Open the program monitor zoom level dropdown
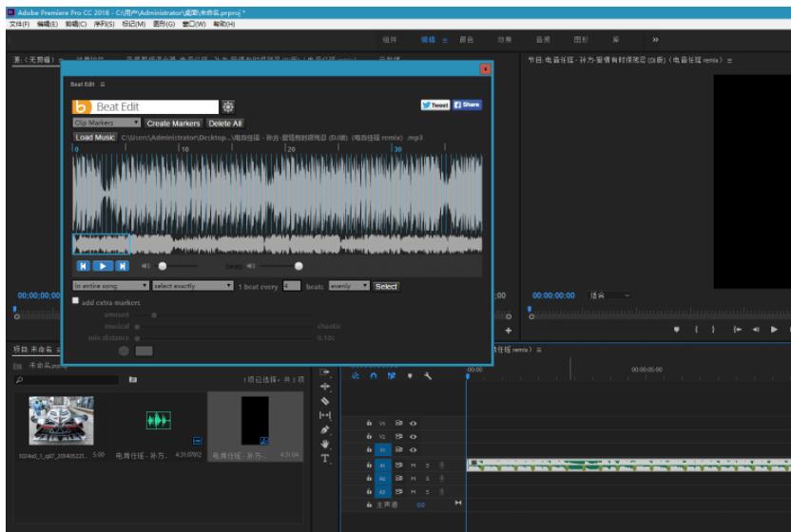This screenshot has height=532, width=791. pyautogui.click(x=610, y=295)
